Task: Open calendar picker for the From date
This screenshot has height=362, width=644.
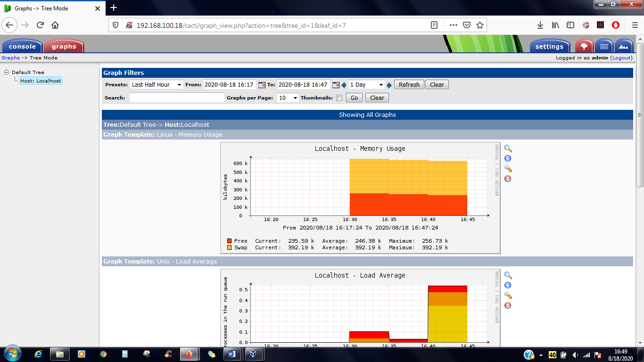Action: click(262, 85)
